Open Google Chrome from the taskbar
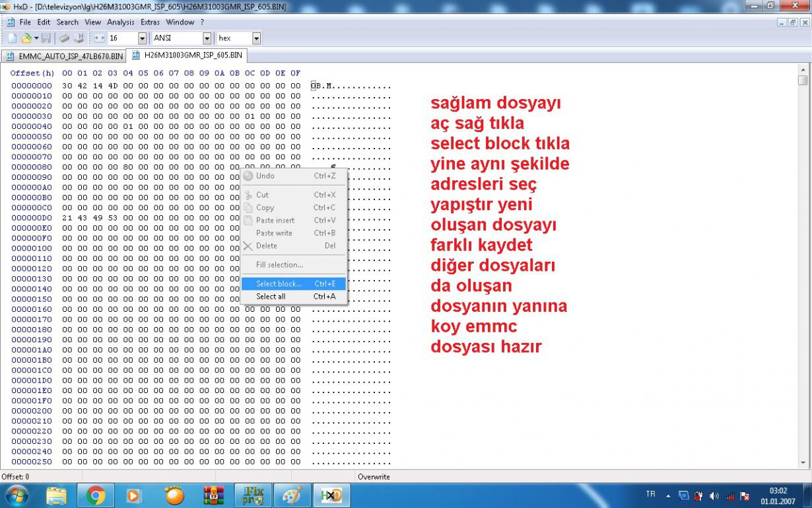The height and width of the screenshot is (508, 812). [x=96, y=495]
